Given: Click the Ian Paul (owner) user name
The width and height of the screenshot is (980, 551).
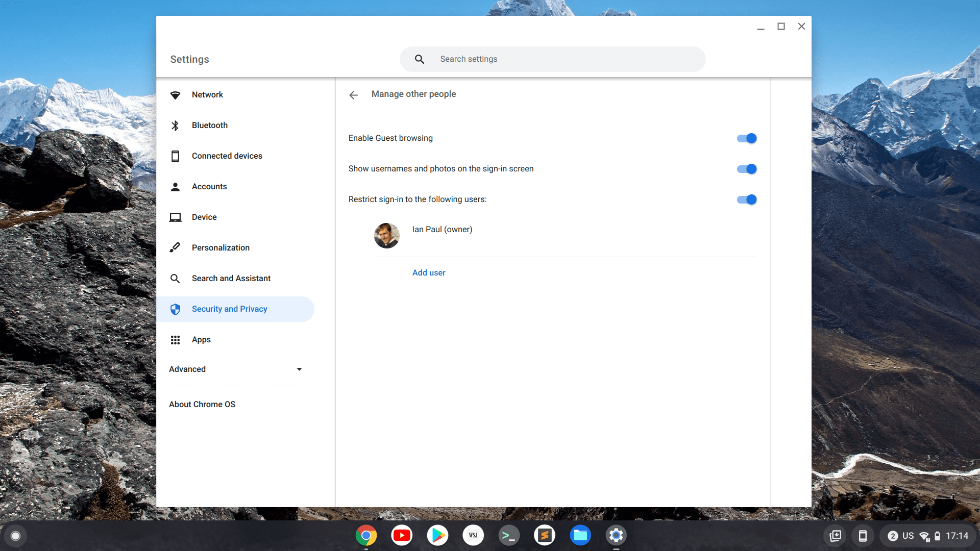Looking at the screenshot, I should click(x=443, y=230).
